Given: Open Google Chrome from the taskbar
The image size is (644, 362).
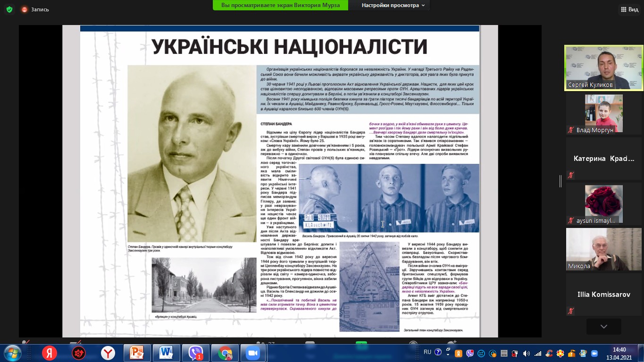Looking at the screenshot, I should point(225,353).
